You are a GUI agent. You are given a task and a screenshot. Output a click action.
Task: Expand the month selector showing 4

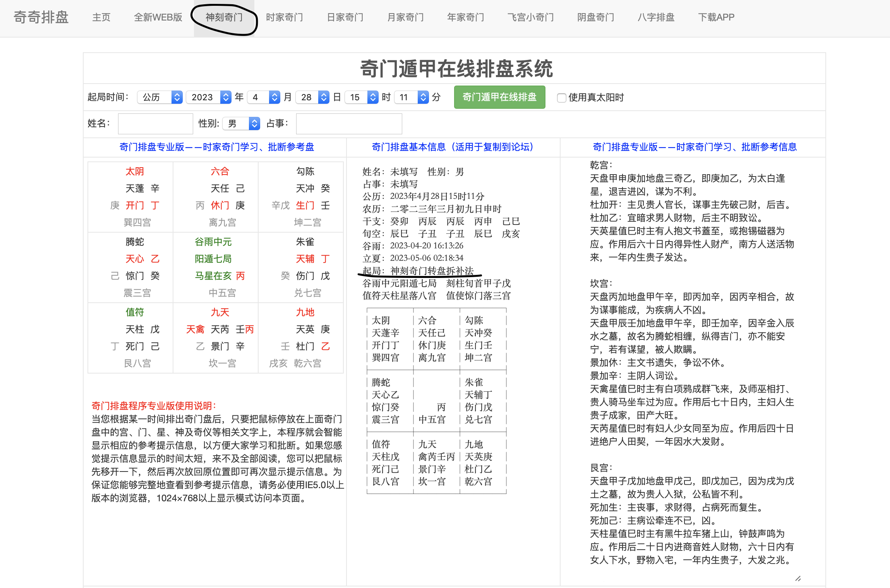click(x=263, y=97)
